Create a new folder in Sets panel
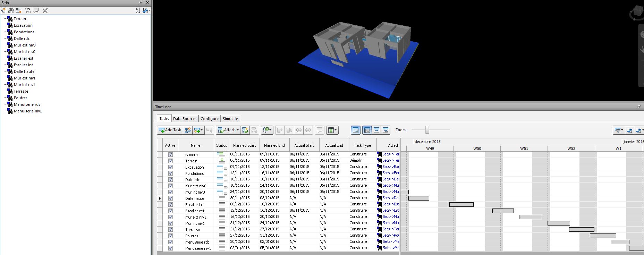 coord(19,10)
